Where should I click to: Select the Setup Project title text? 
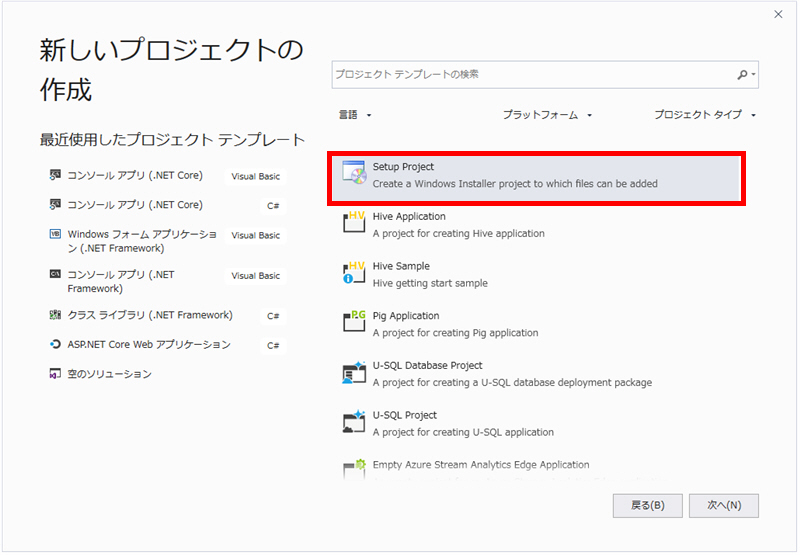[x=403, y=167]
